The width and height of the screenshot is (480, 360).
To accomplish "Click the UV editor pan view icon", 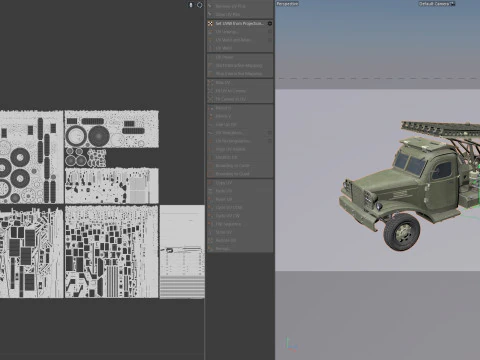I will pyautogui.click(x=191, y=5).
